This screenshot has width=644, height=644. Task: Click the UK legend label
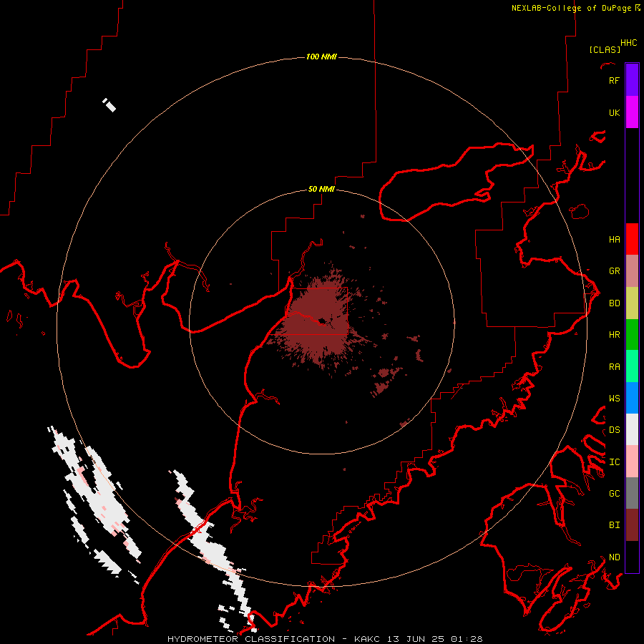click(x=615, y=112)
